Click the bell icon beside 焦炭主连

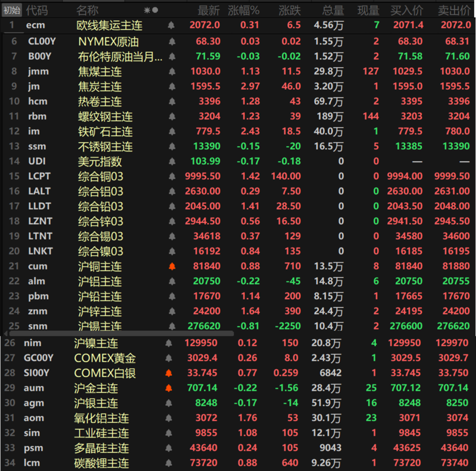[172, 86]
